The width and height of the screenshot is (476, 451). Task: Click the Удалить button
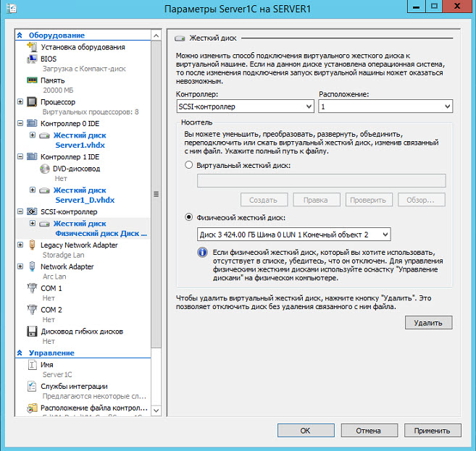click(428, 323)
